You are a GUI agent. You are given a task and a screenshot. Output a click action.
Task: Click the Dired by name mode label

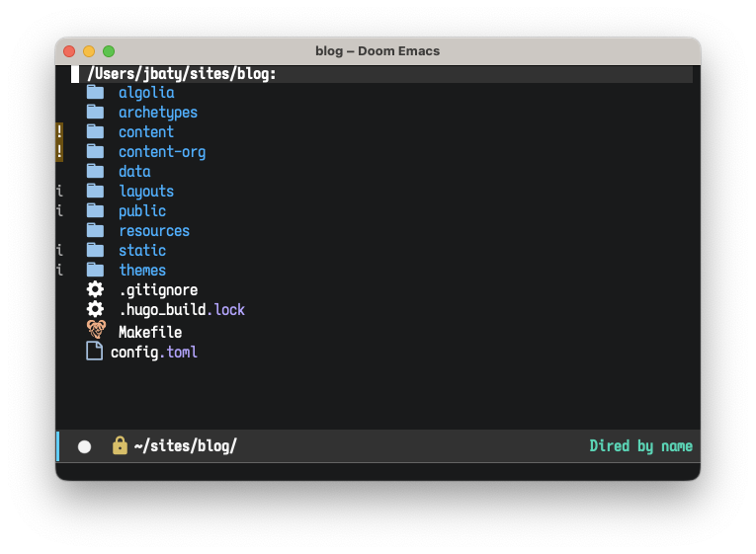[x=640, y=446]
